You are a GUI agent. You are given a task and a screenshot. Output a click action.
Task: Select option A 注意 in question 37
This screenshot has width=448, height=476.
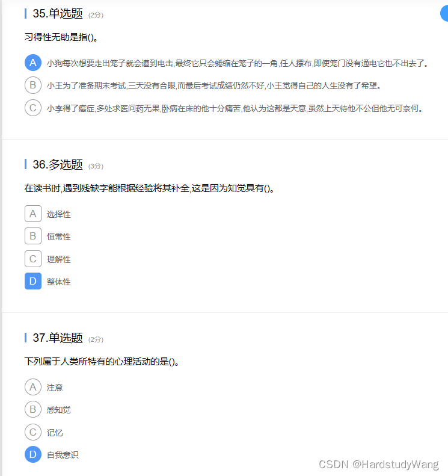click(32, 387)
